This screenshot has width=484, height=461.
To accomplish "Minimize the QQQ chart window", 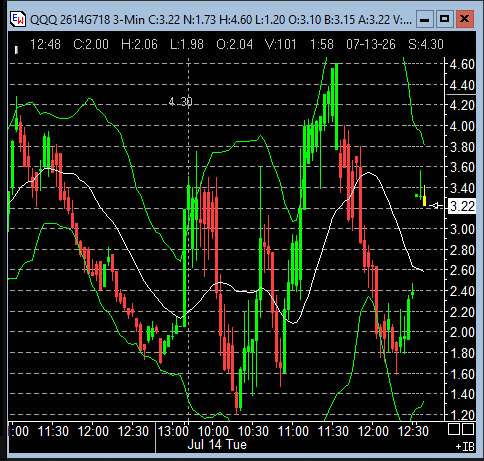I will coord(424,19).
